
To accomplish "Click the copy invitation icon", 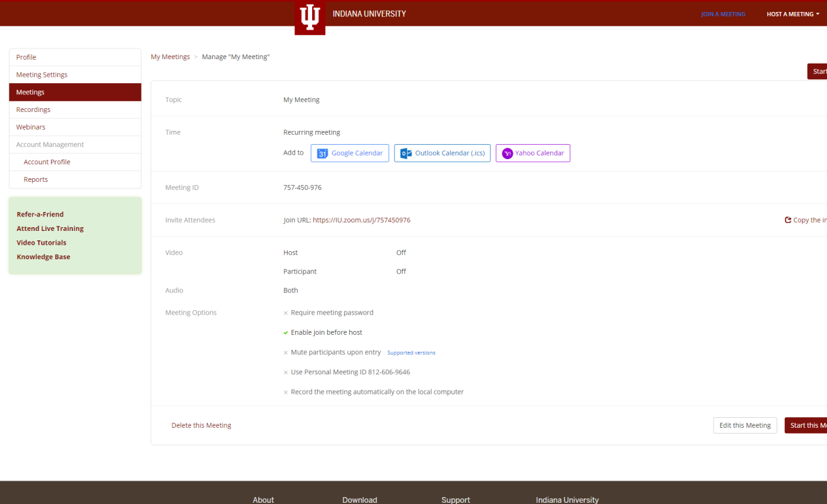I will click(x=788, y=220).
